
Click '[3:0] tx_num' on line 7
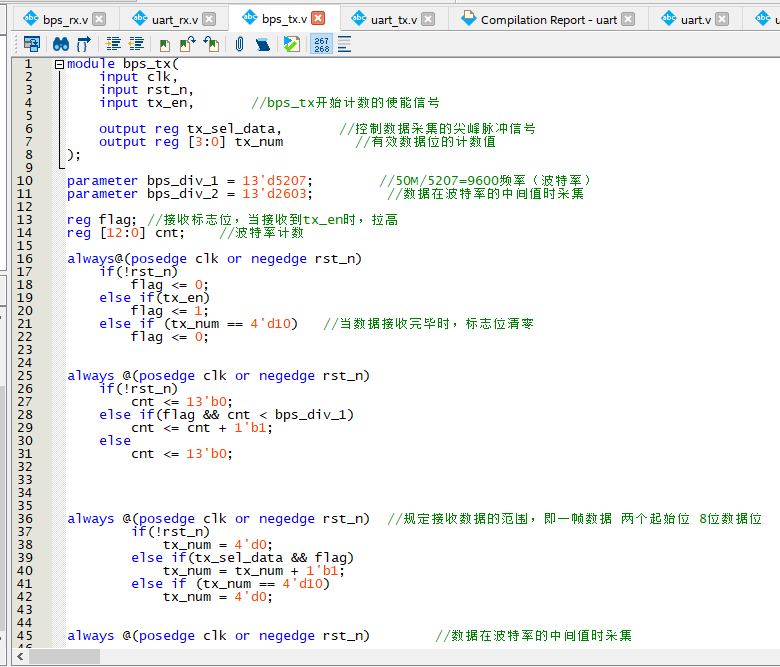tap(235, 142)
